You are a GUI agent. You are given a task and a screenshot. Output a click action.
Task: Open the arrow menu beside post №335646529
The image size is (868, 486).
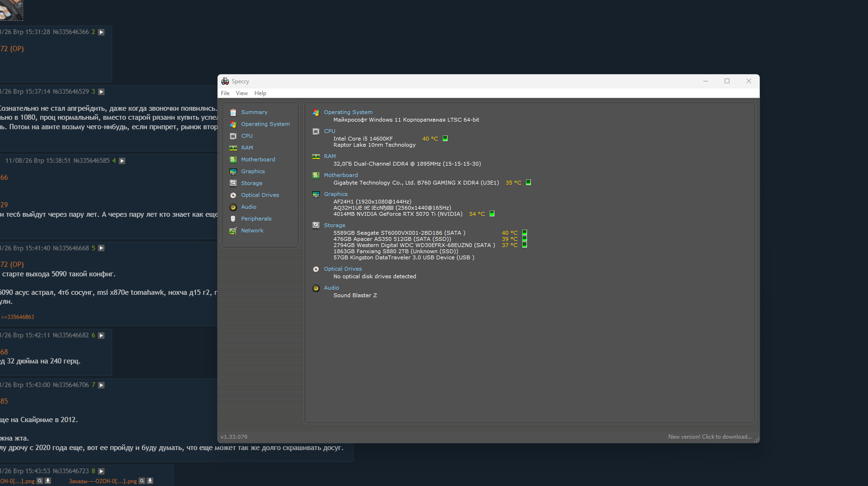(x=101, y=92)
